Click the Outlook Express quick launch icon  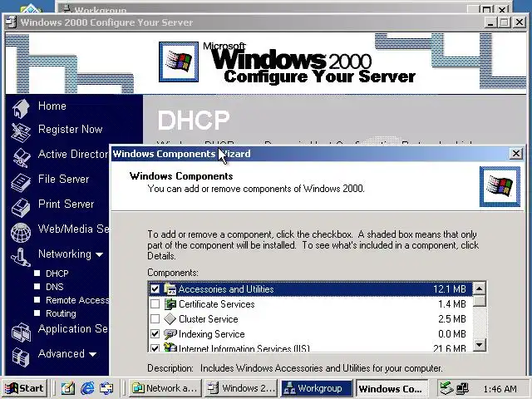tap(106, 388)
